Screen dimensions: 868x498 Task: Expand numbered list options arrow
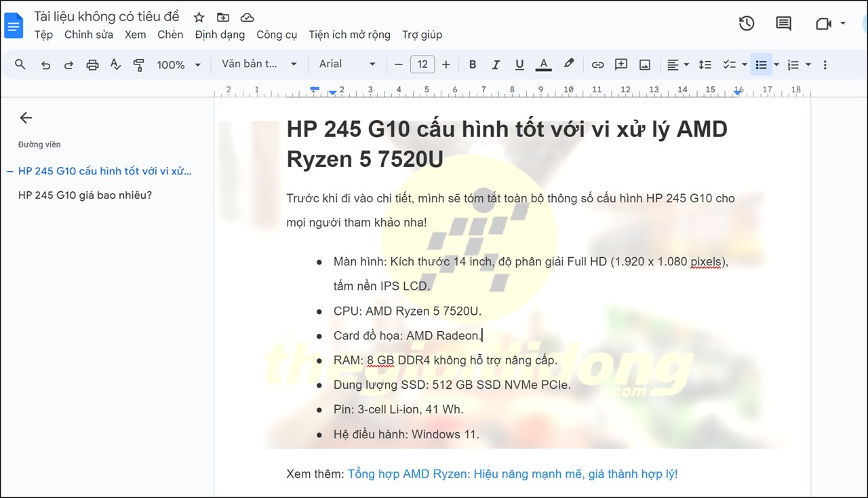[x=808, y=64]
